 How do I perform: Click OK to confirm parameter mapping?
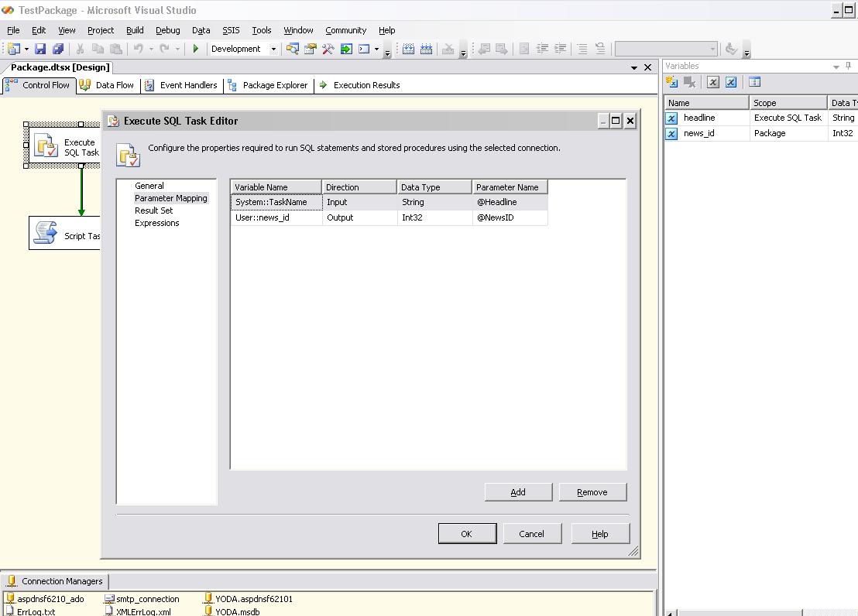pyautogui.click(x=466, y=534)
